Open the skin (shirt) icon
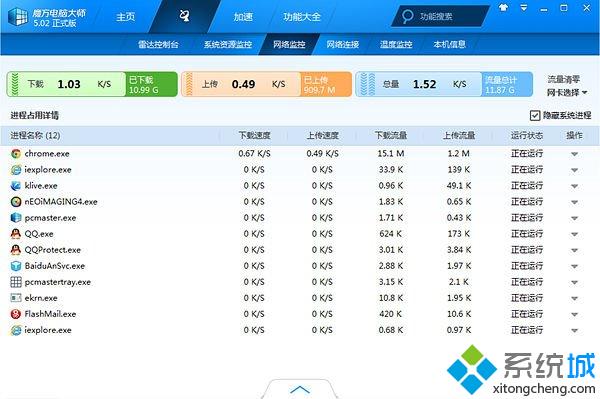Screen dimensions: 600x399 504,7
